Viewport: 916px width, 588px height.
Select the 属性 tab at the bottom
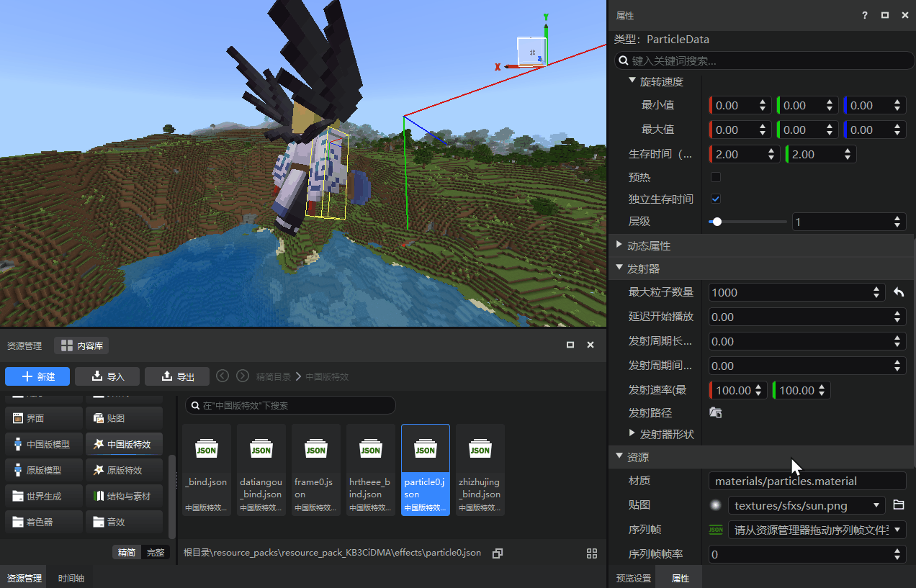click(681, 578)
